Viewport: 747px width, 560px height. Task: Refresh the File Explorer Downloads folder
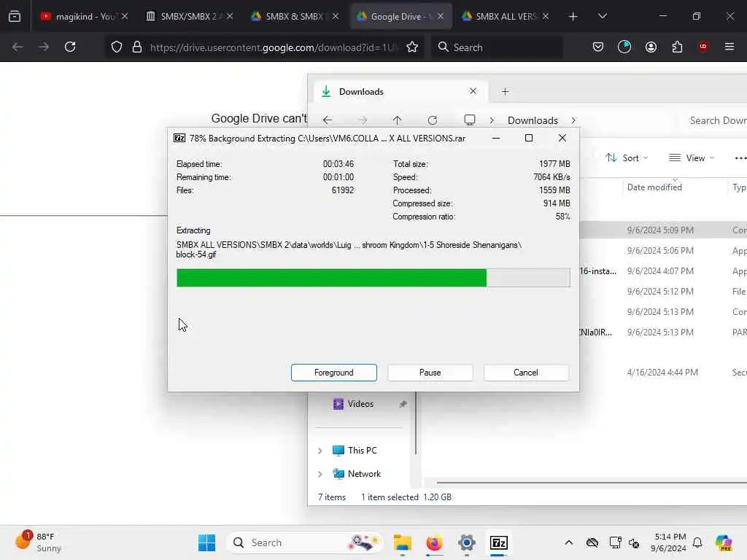[432, 120]
